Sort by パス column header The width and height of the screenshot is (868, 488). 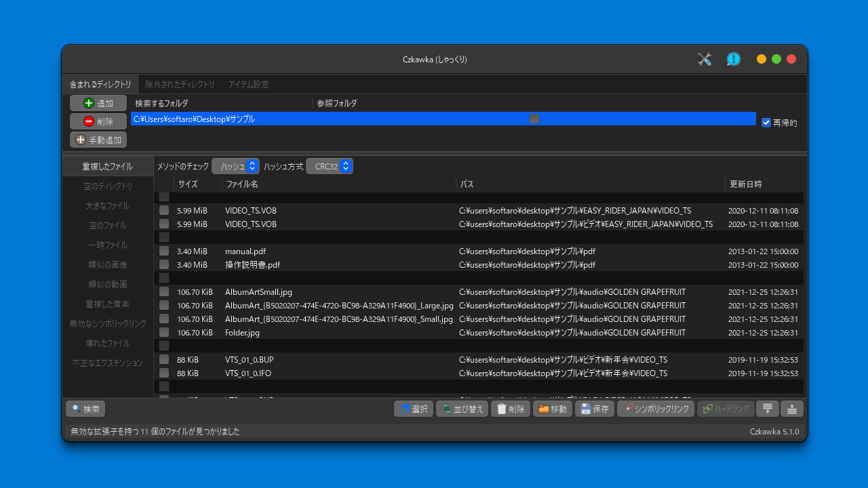click(x=591, y=184)
